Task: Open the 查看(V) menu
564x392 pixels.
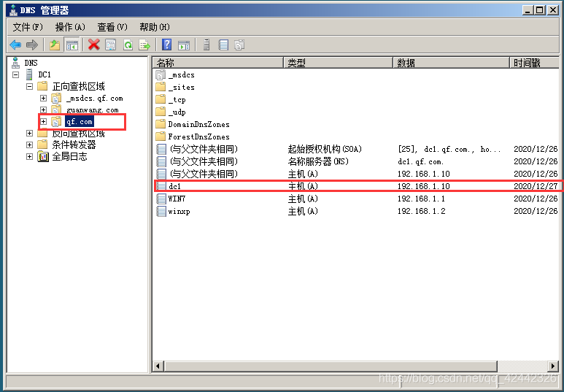Action: tap(112, 27)
